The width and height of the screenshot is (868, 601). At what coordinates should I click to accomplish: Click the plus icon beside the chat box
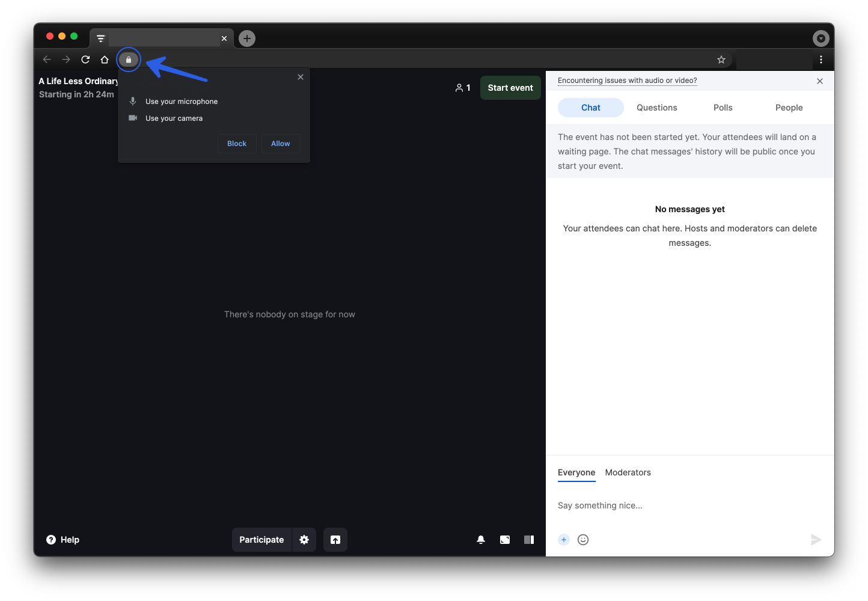pos(564,539)
